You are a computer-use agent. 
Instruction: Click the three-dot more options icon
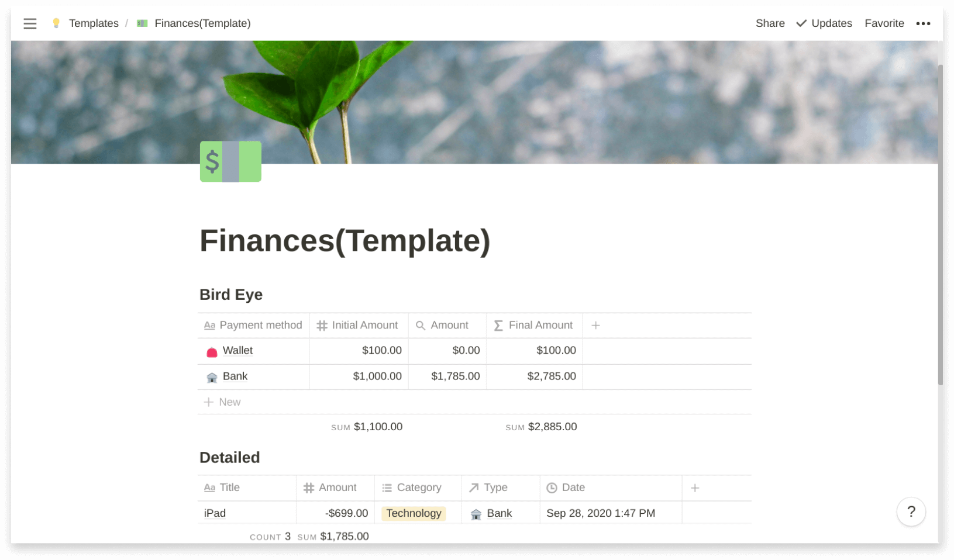[923, 23]
